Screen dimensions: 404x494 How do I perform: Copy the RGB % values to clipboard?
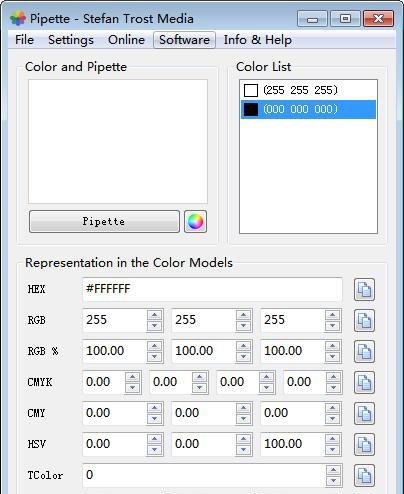point(364,351)
